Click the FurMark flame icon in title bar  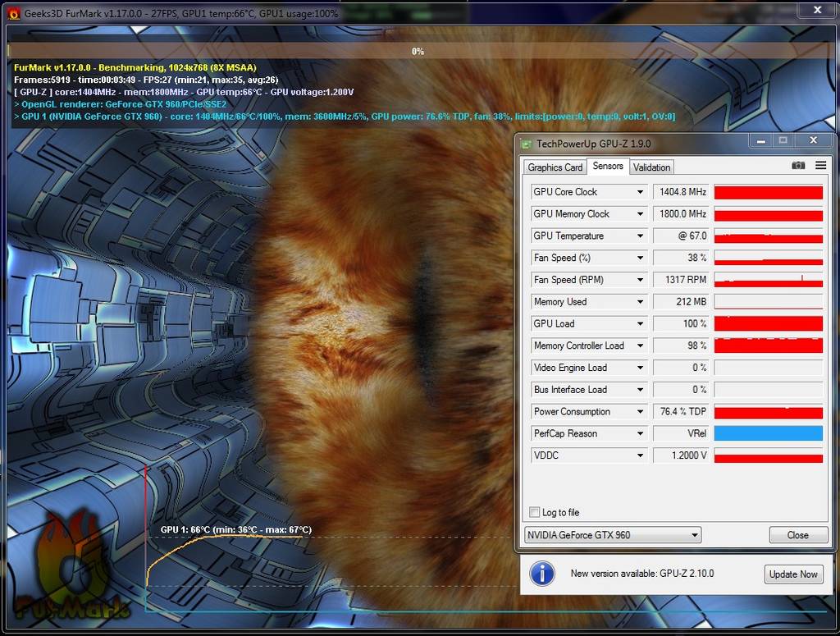[15, 13]
